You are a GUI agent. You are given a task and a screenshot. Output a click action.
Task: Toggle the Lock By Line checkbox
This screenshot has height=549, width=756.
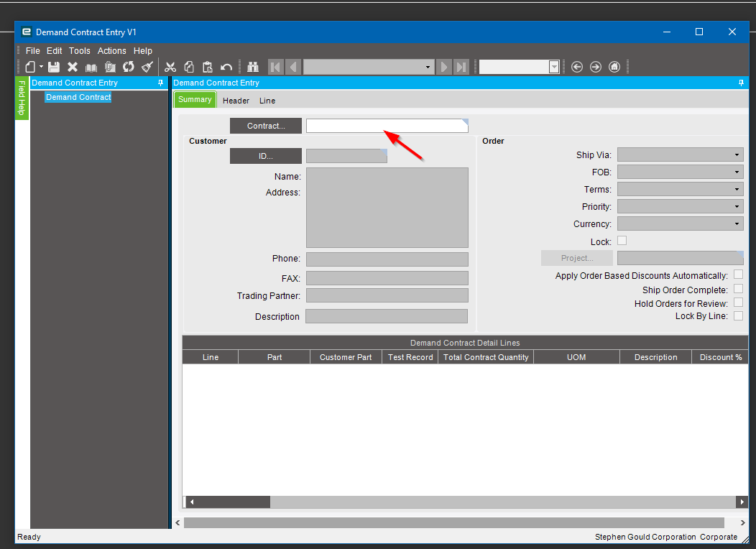tap(738, 315)
